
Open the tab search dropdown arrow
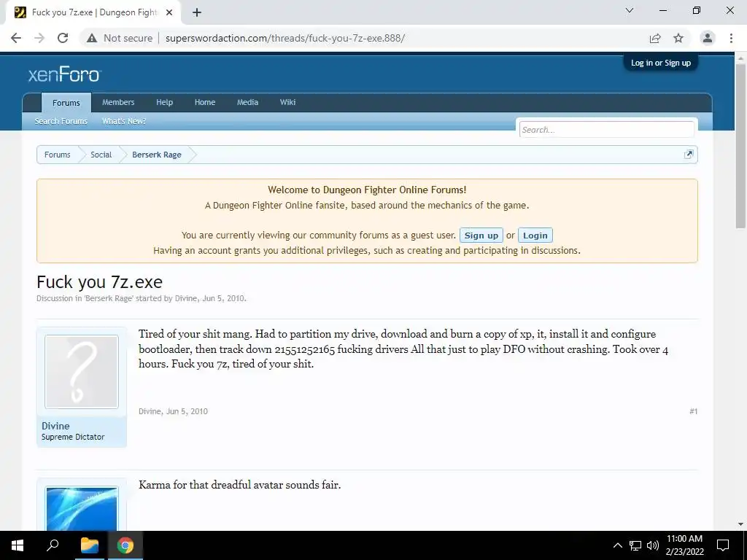pos(630,10)
